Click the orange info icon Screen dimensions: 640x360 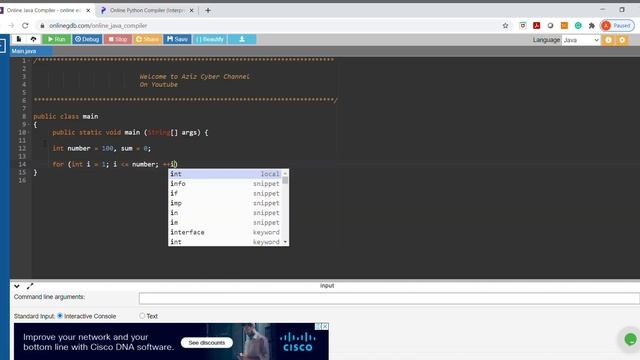click(x=608, y=40)
